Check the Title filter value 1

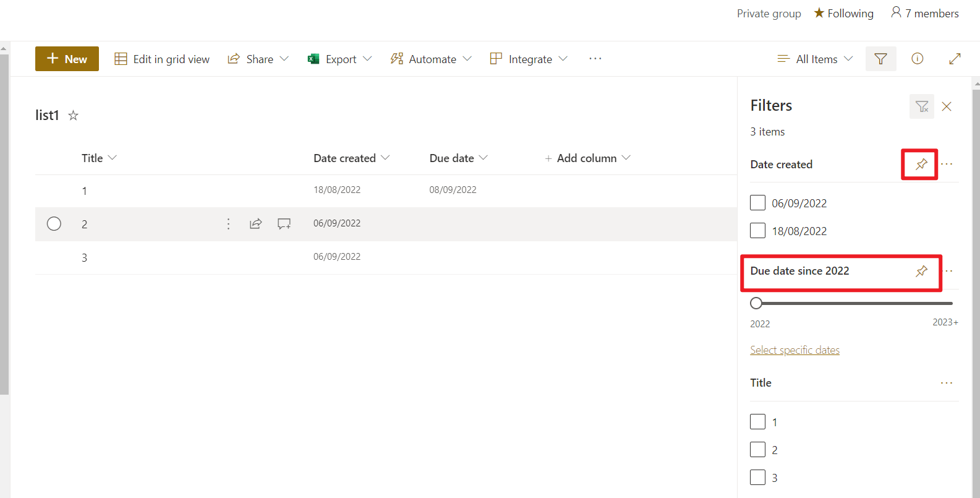tap(757, 422)
